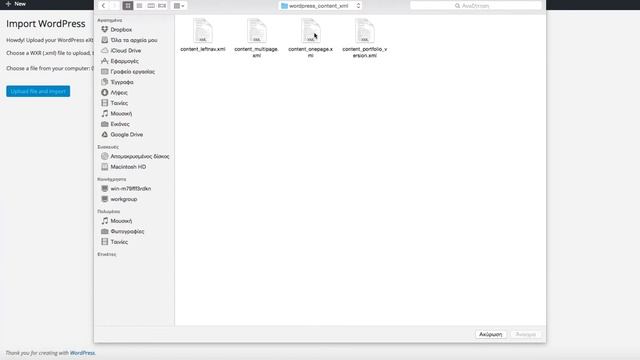Select the Remote Disc (Απομακρυσμένος δίσκος) device

[134, 156]
